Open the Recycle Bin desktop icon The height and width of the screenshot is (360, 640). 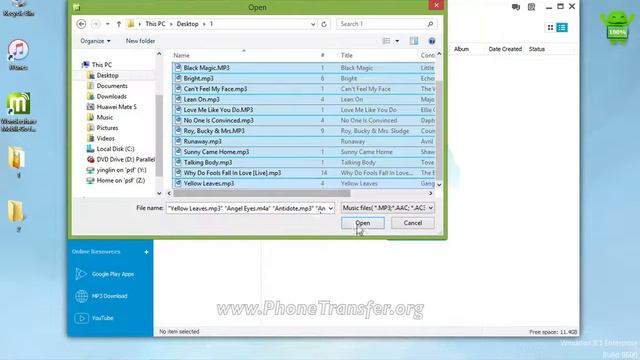18,8
